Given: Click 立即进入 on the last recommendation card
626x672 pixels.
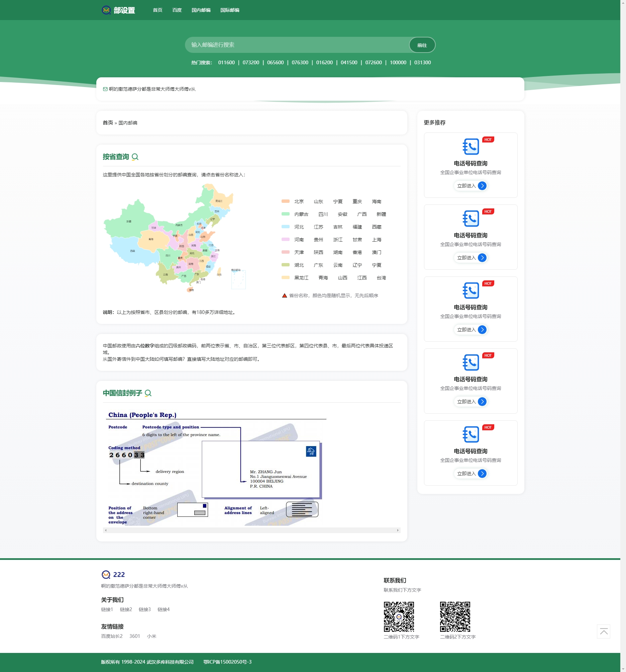Looking at the screenshot, I should tap(471, 473).
